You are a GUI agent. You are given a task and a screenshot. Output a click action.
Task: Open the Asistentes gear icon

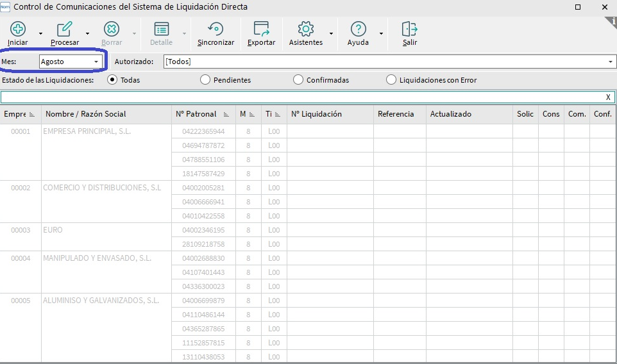[306, 29]
